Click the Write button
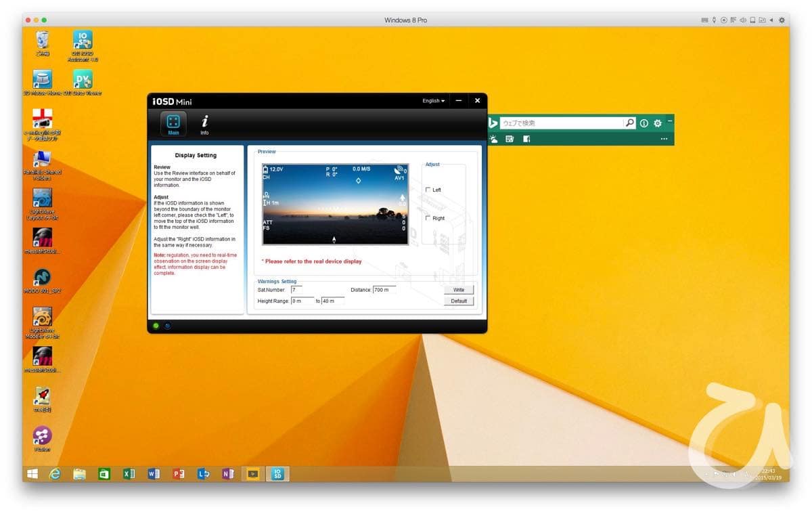Image resolution: width=812 pixels, height=514 pixels. (459, 290)
